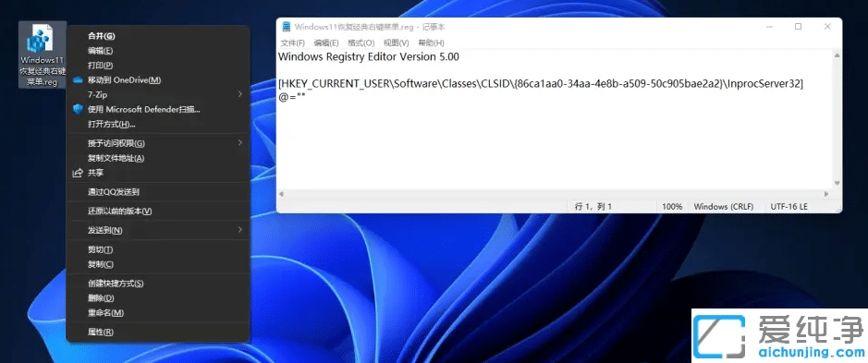Open the 发送到(N) entry
Viewport: 868px width, 363px height.
click(158, 230)
